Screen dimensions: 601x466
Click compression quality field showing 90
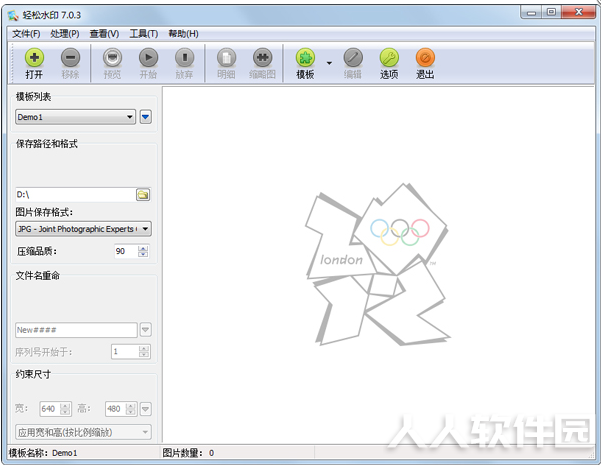click(126, 251)
